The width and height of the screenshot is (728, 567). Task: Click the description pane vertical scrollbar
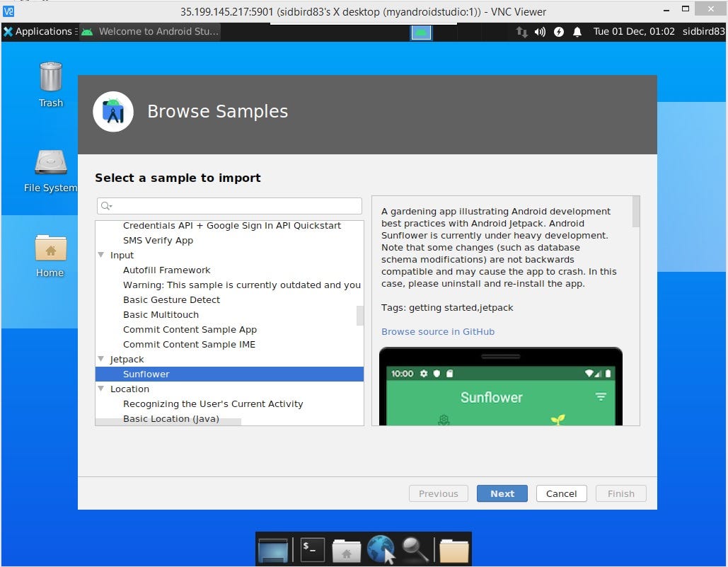(636, 212)
